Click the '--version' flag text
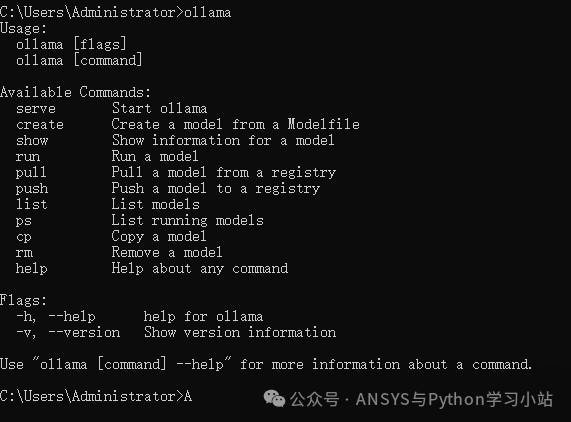571x422 pixels. coord(84,332)
